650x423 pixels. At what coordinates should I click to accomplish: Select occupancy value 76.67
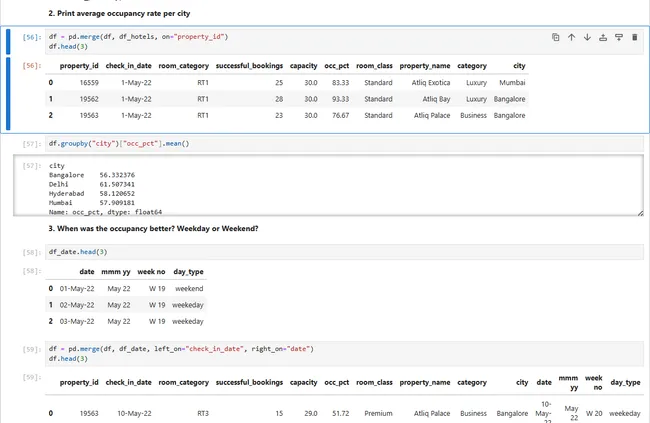tap(340, 115)
